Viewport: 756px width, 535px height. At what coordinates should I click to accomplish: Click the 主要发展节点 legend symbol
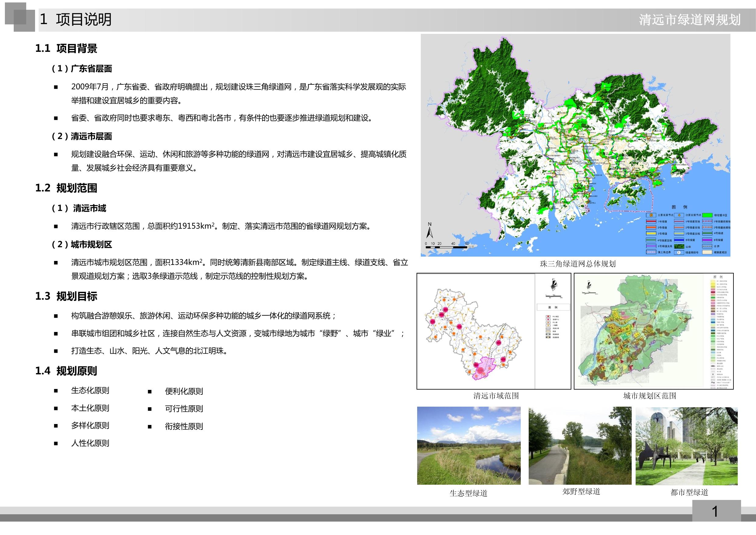coord(651,215)
